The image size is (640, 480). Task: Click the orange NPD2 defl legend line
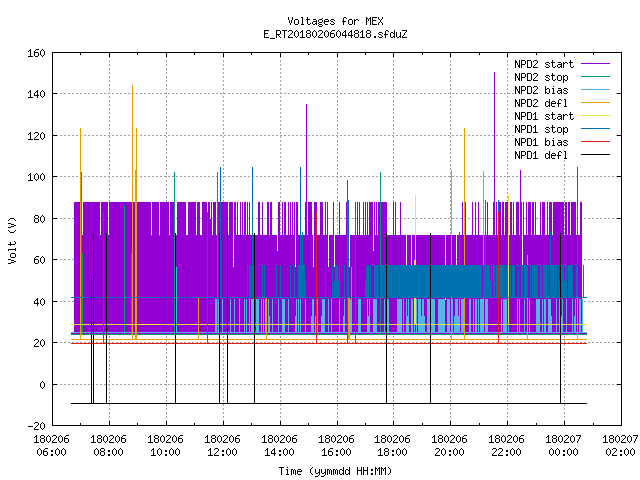coord(595,103)
